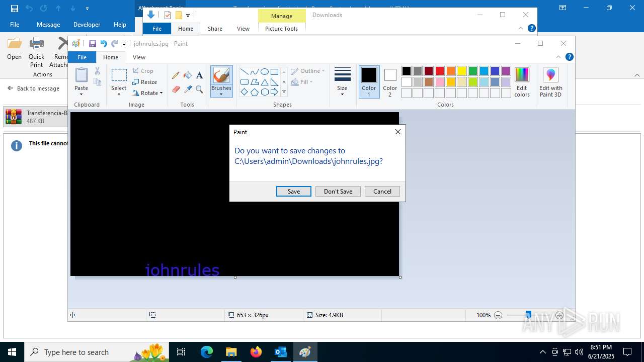Expand the Select dropdown arrow

[119, 94]
